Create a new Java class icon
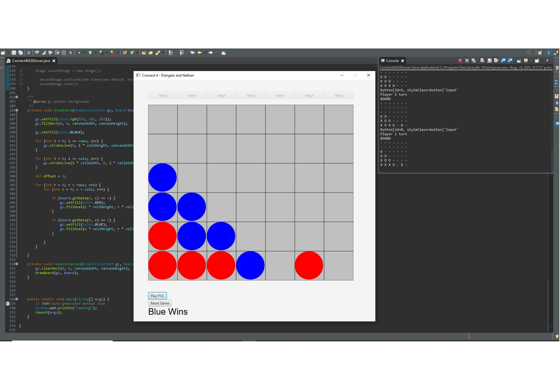Screen dimensions: 560x392 132,53
